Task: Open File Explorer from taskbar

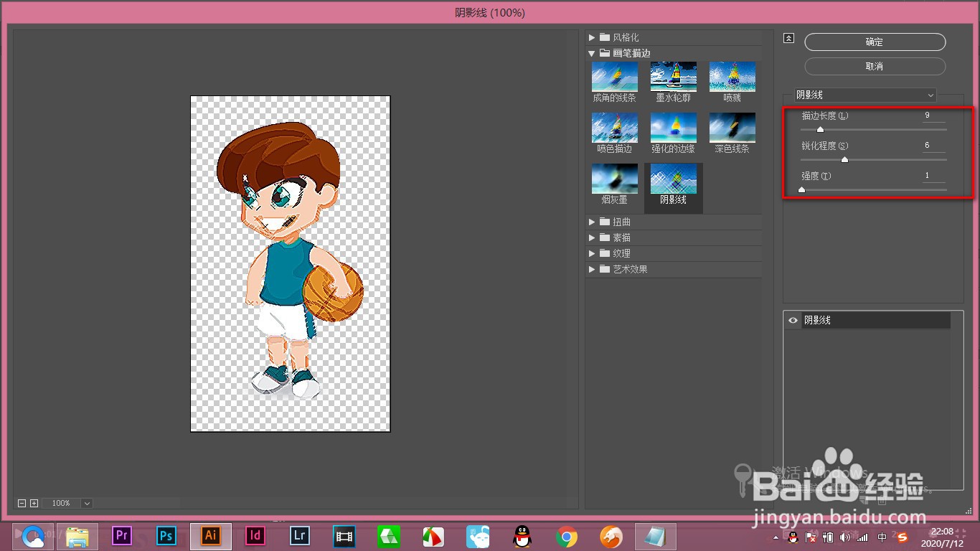Action: (77, 536)
